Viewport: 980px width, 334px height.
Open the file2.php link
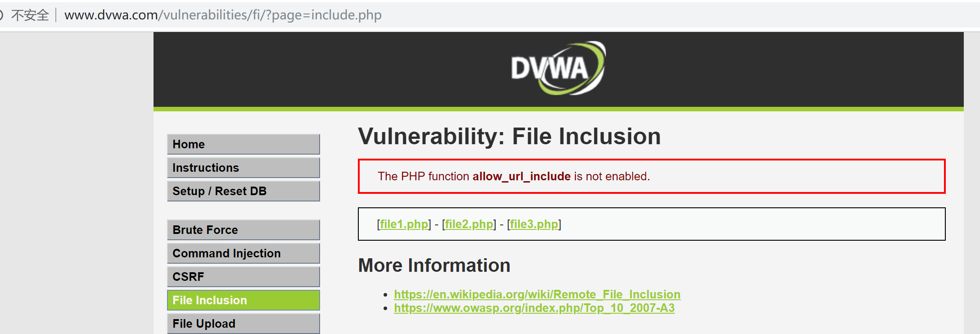(x=469, y=224)
